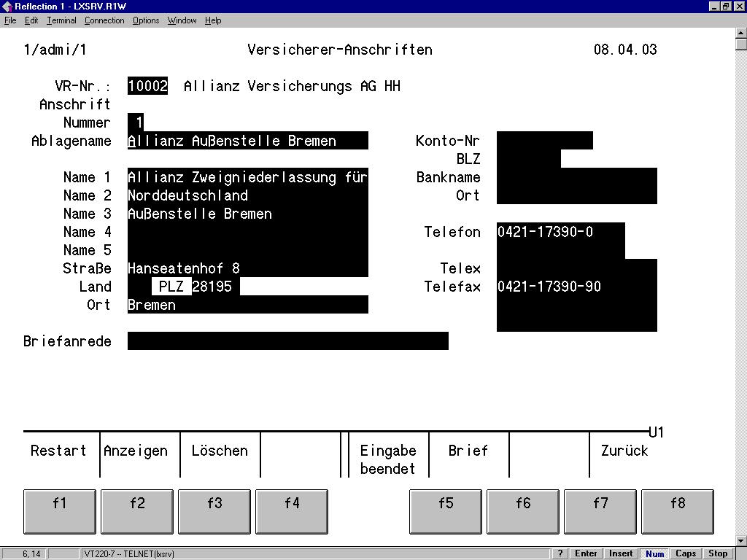Click the f8 function key button

[678, 511]
